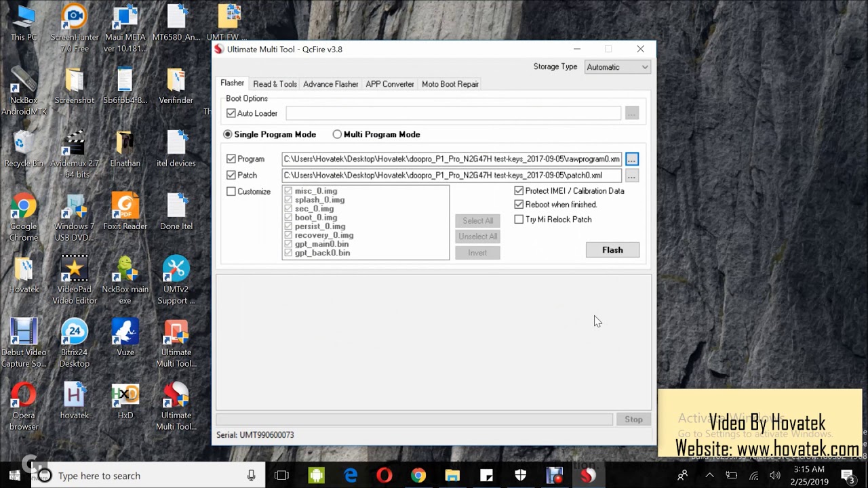Select the NckBox AndroidMTK desktop icon
This screenshot has height=488, width=868.
tap(24, 91)
